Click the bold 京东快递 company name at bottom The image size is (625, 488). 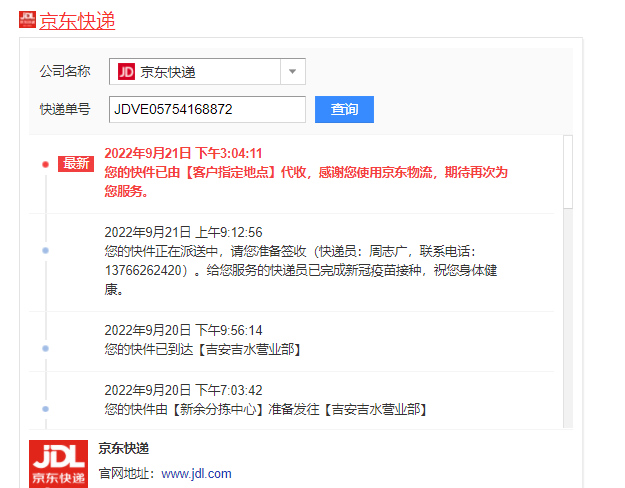coord(124,449)
